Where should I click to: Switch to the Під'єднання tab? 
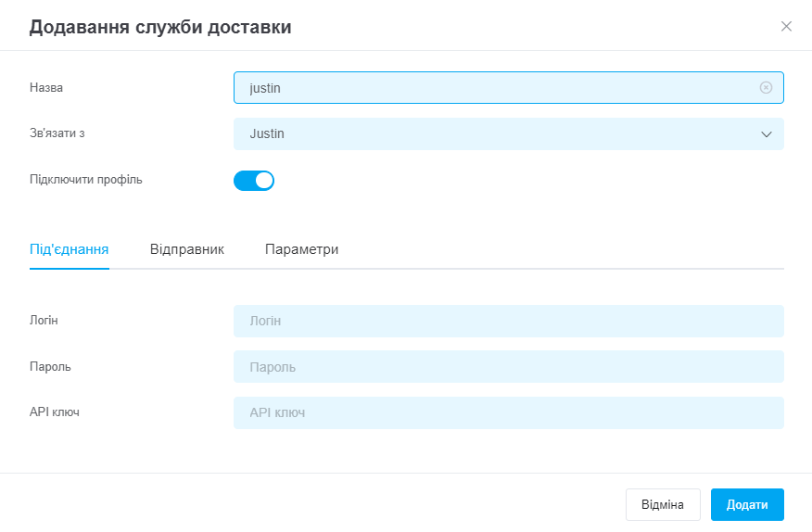[70, 249]
